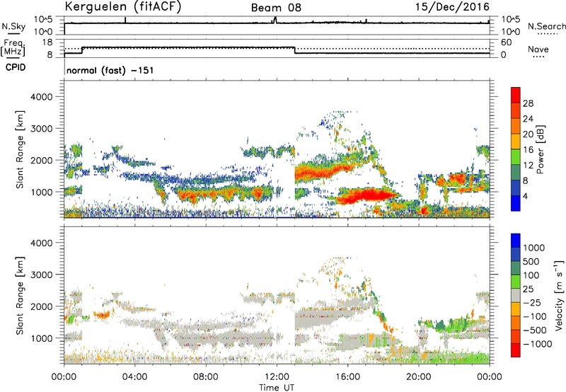This screenshot has width=566, height=392.
Task: Click the "04:00" time axis label
Action: click(x=134, y=377)
